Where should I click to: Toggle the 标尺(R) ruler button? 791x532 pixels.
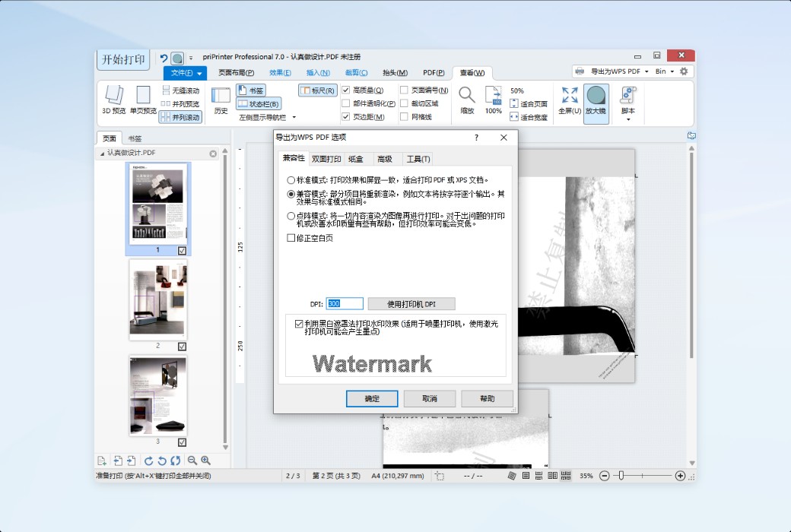[x=318, y=90]
